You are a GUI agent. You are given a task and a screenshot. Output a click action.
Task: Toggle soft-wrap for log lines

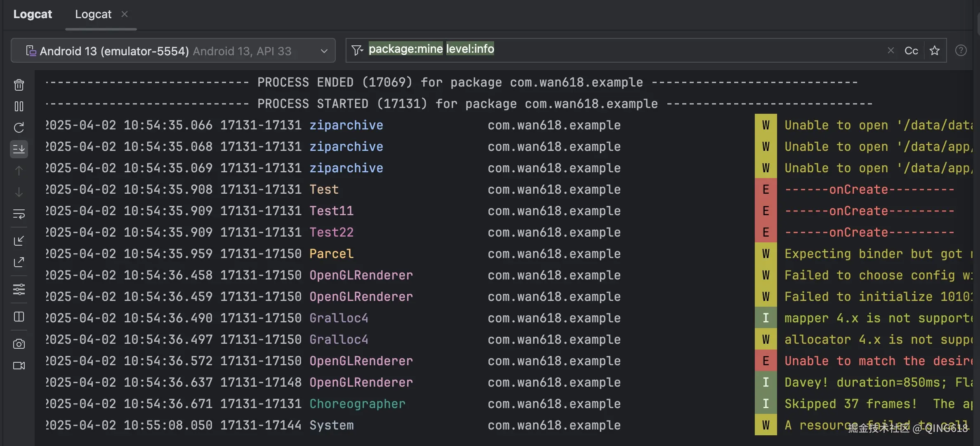[x=19, y=214]
